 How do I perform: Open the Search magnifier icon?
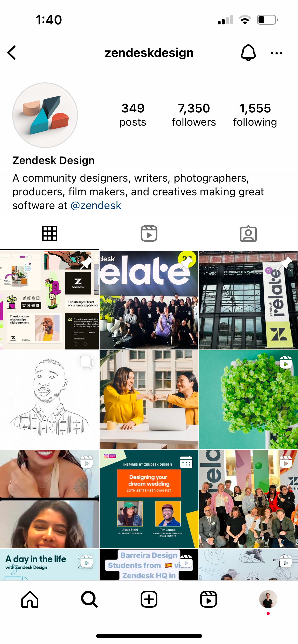tap(89, 599)
